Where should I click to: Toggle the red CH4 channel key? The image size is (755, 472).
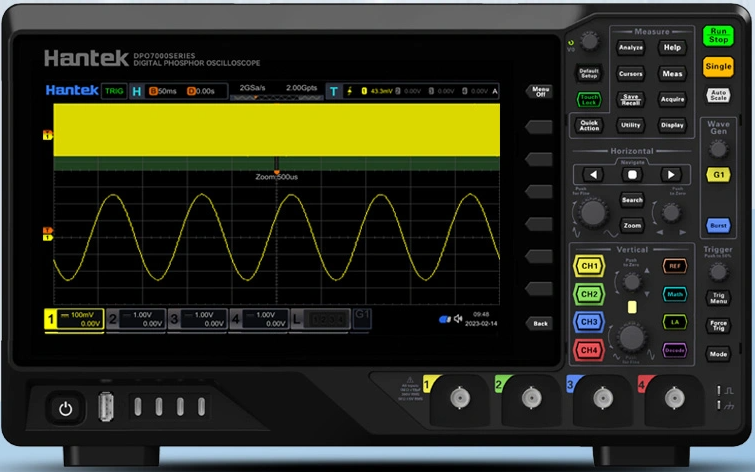[589, 350]
